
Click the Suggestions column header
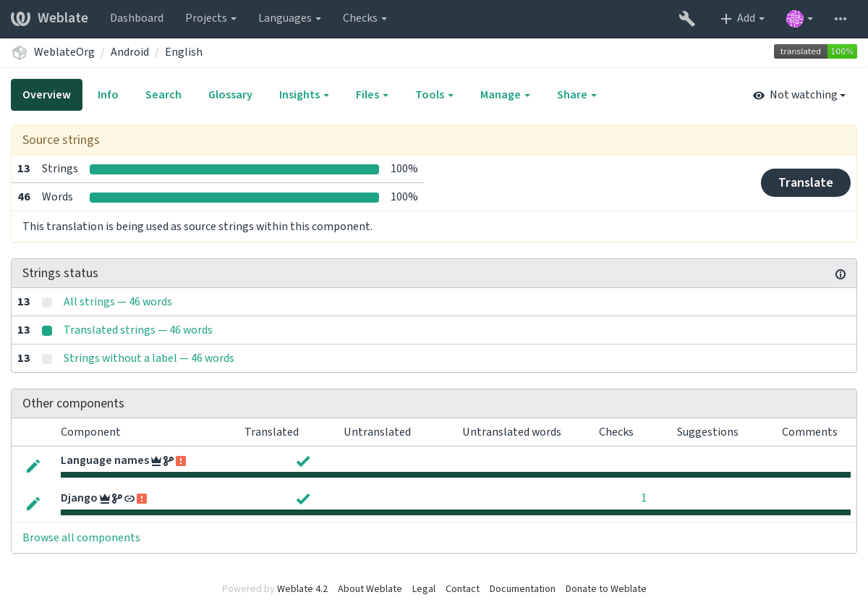pyautogui.click(x=707, y=432)
